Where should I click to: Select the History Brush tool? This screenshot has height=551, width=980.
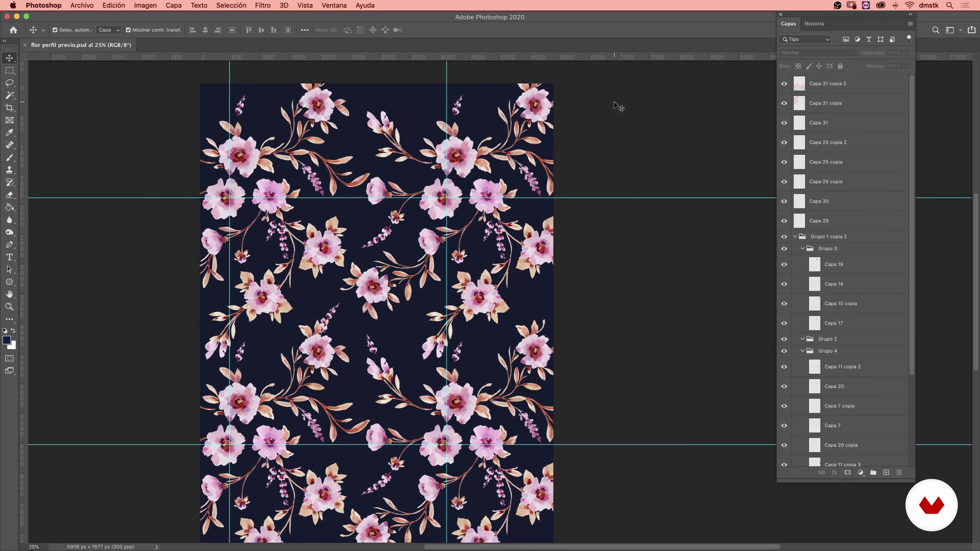click(9, 183)
